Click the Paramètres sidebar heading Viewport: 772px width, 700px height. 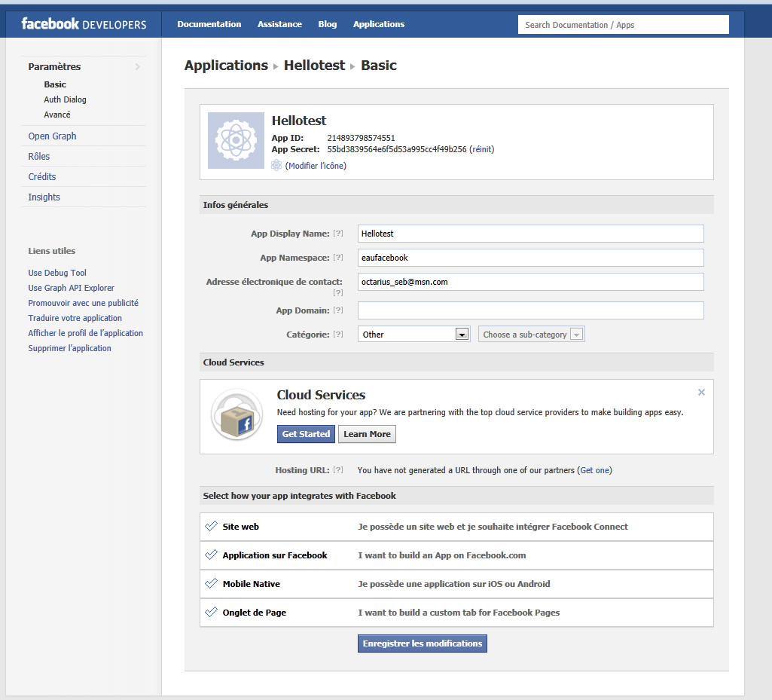tap(55, 66)
